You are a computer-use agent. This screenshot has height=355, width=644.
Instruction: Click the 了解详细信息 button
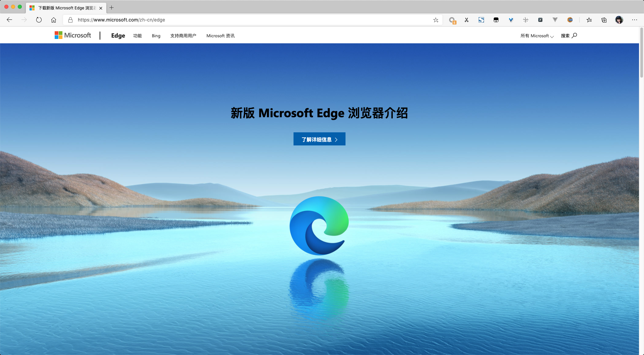coord(319,139)
